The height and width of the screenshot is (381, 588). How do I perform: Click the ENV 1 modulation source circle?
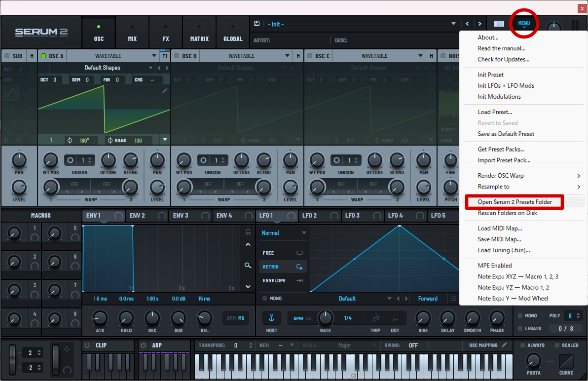coord(118,216)
